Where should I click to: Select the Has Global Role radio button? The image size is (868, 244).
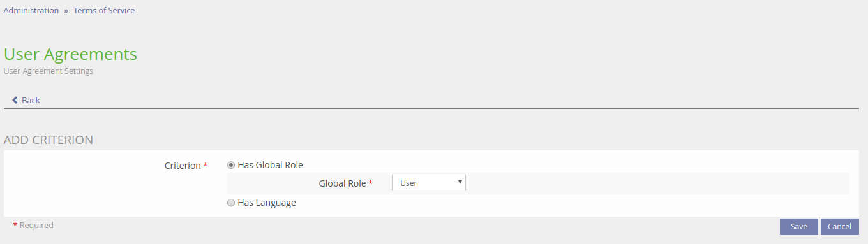click(231, 165)
